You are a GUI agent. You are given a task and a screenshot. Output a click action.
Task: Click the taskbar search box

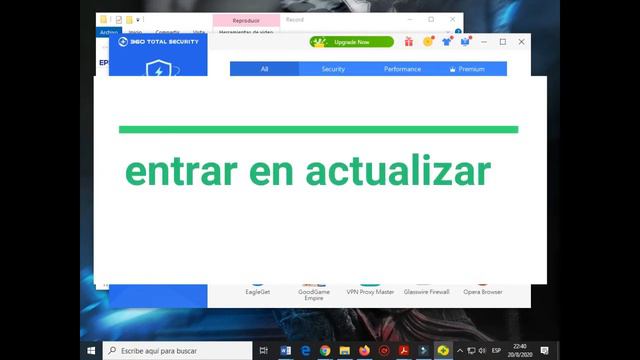(177, 351)
